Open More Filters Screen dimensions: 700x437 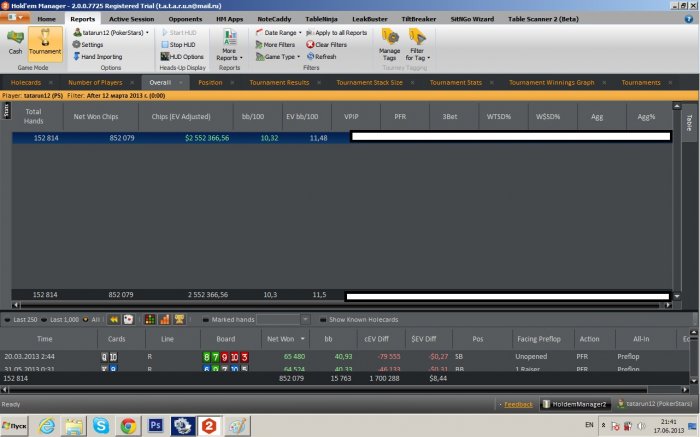[275, 45]
